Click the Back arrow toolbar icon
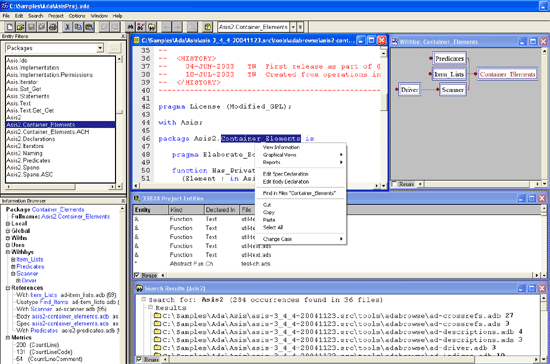Screen dimensions: 550x364 tap(166, 27)
